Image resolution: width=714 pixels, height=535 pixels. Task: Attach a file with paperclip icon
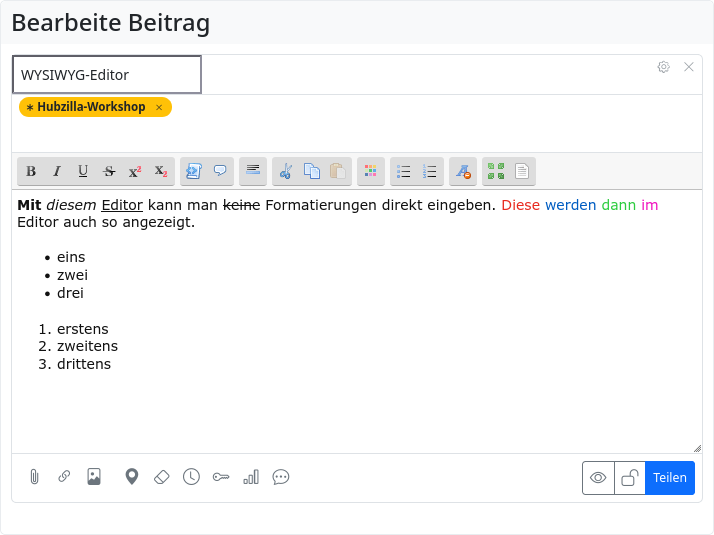(x=34, y=477)
